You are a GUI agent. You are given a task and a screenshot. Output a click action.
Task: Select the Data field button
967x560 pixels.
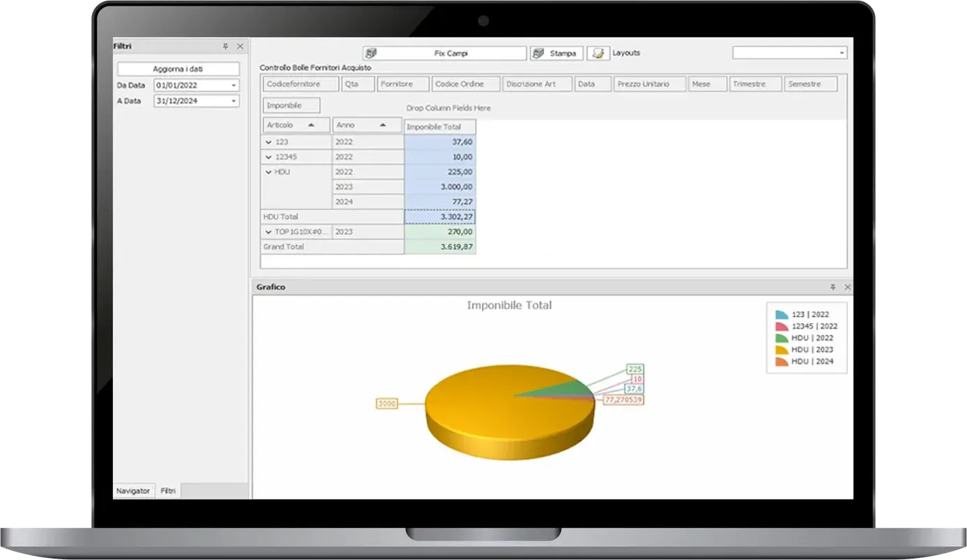593,84
